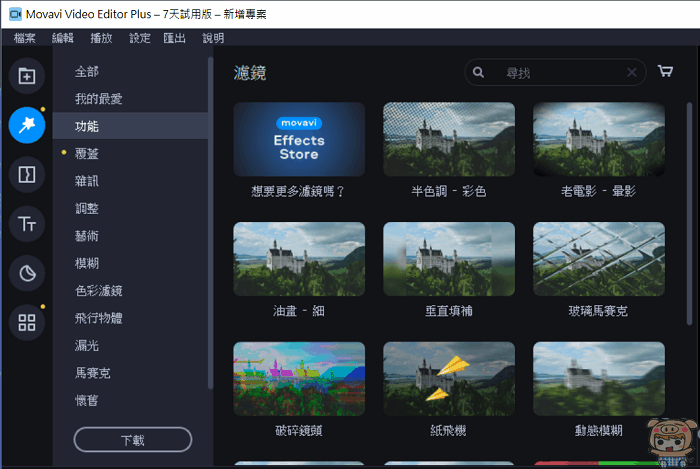This screenshot has width=700, height=469.
Task: Click the category list vertical scrollbar
Action: 210,223
